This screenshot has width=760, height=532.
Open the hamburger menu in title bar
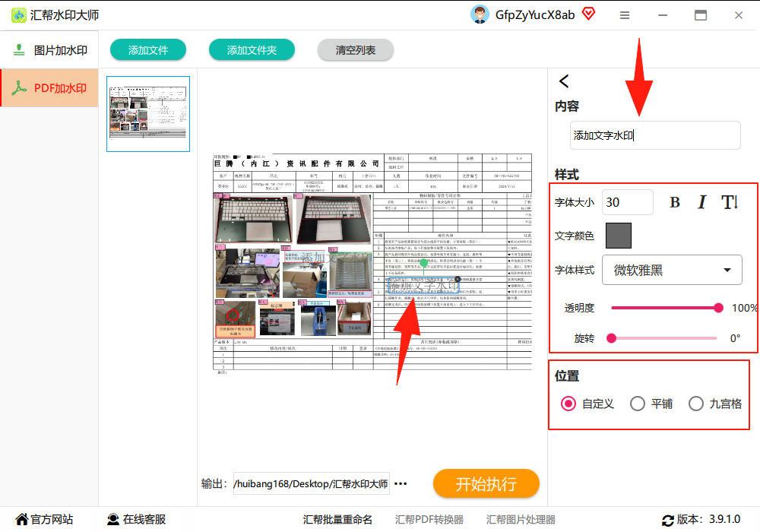pos(625,15)
